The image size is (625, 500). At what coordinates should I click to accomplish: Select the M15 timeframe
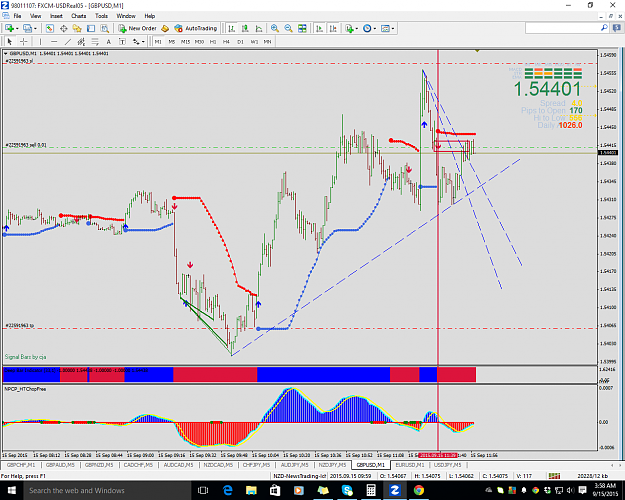click(185, 41)
